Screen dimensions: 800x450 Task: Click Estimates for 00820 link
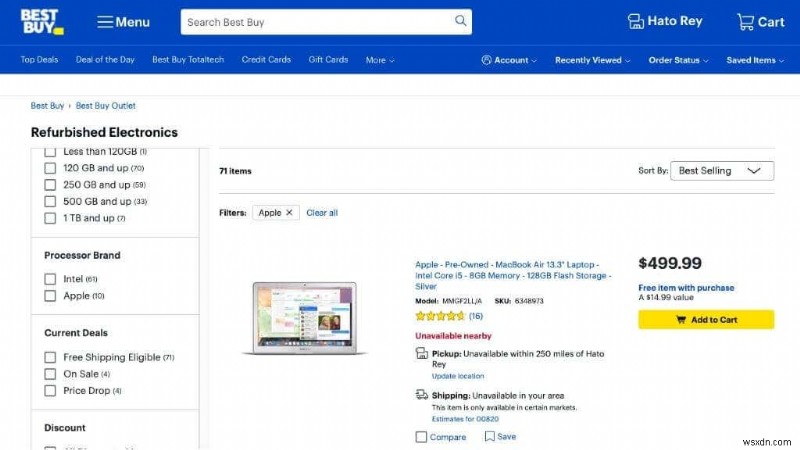465,419
